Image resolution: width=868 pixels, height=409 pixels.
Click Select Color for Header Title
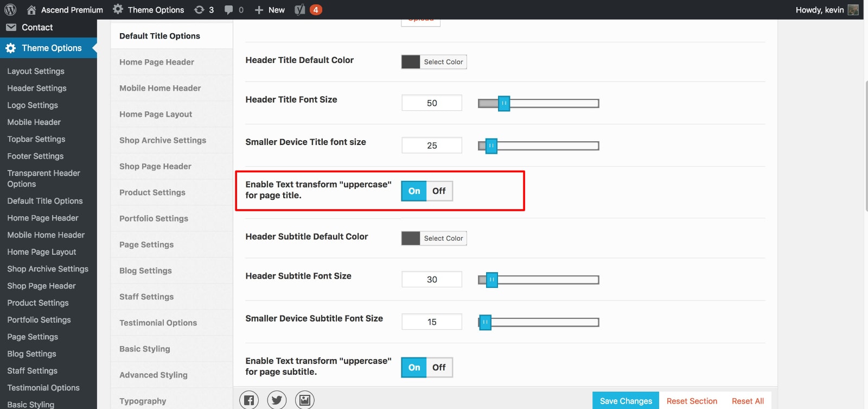[x=443, y=62]
